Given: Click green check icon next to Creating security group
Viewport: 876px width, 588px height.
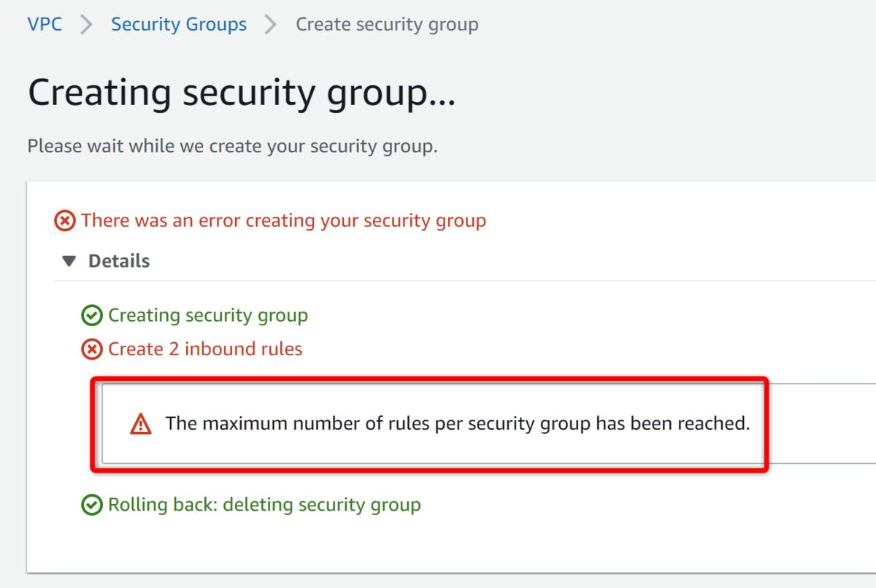Looking at the screenshot, I should (91, 316).
